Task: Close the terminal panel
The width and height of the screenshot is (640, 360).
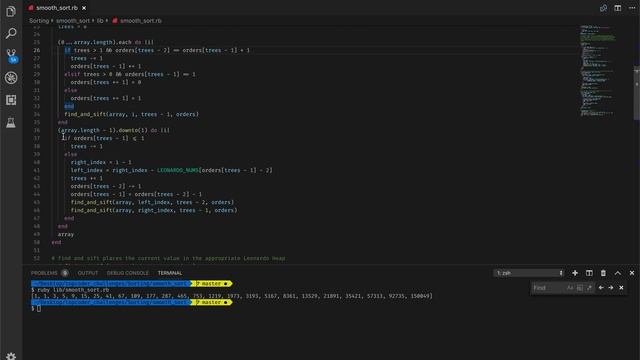Action: pos(632,273)
